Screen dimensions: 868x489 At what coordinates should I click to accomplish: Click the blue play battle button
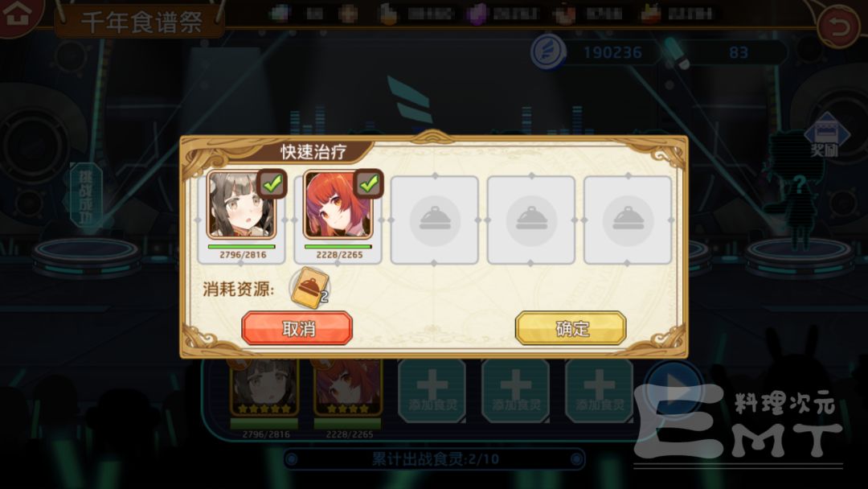(674, 387)
